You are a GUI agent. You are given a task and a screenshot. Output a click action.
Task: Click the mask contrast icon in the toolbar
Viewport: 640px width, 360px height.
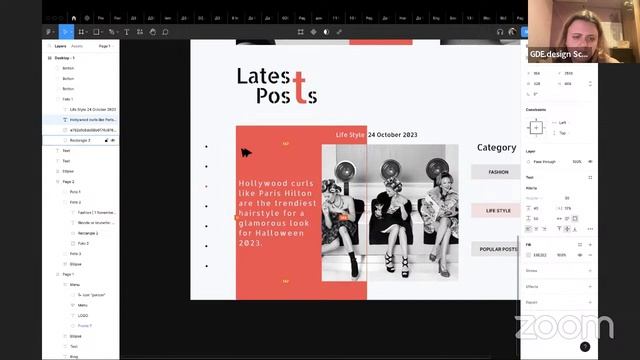pos(326,32)
